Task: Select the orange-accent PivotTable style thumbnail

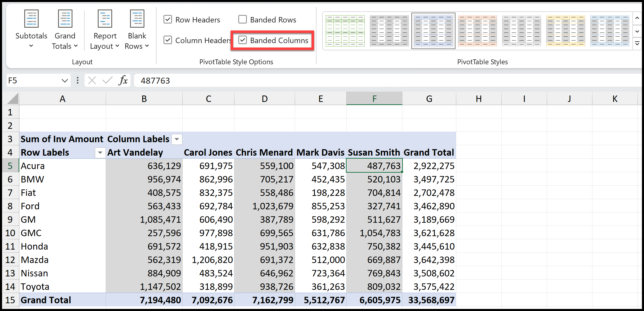Action: coord(477,31)
